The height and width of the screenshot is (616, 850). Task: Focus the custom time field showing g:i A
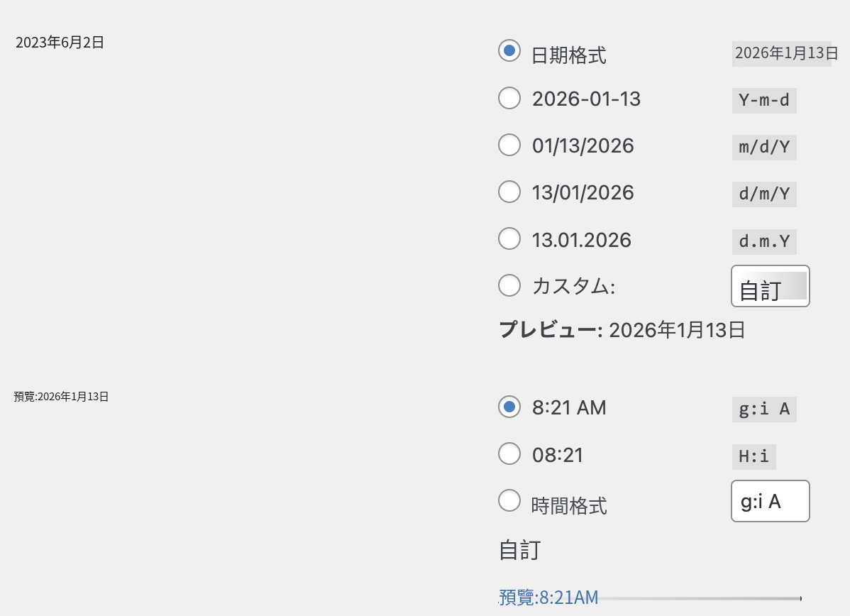[x=771, y=501]
